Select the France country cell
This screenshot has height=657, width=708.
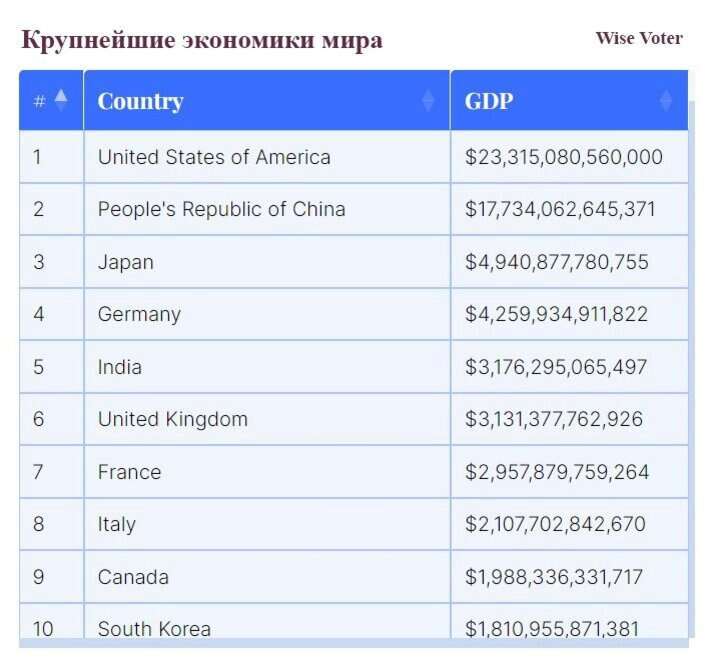[x=129, y=472]
